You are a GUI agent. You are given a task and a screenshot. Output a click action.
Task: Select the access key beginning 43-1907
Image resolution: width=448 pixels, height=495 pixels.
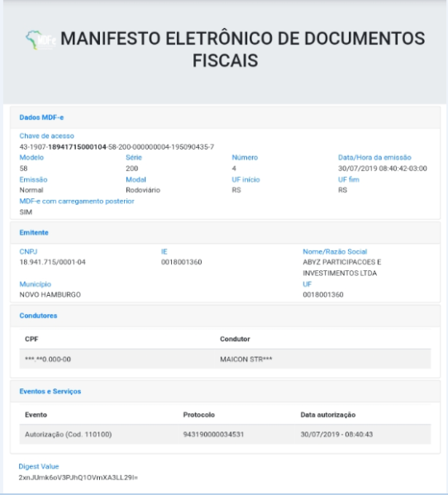pyautogui.click(x=117, y=147)
